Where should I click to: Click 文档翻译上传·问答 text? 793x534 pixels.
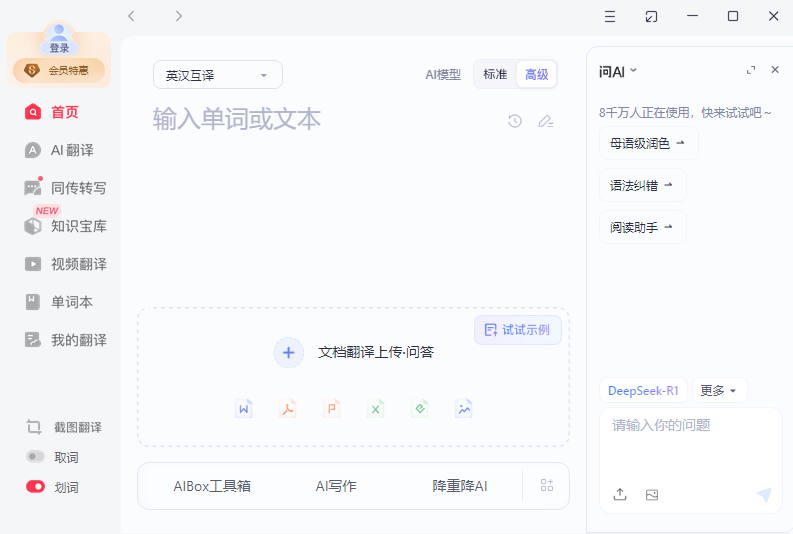(376, 352)
